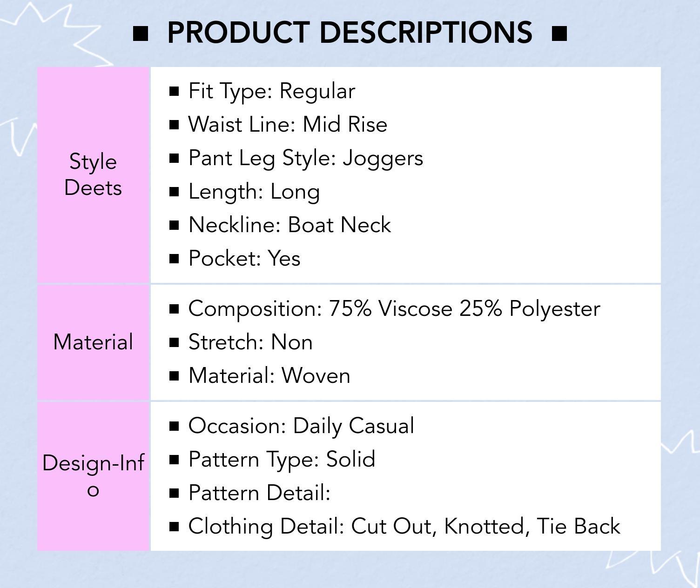Click the bullet before Clothing Detail

click(175, 527)
